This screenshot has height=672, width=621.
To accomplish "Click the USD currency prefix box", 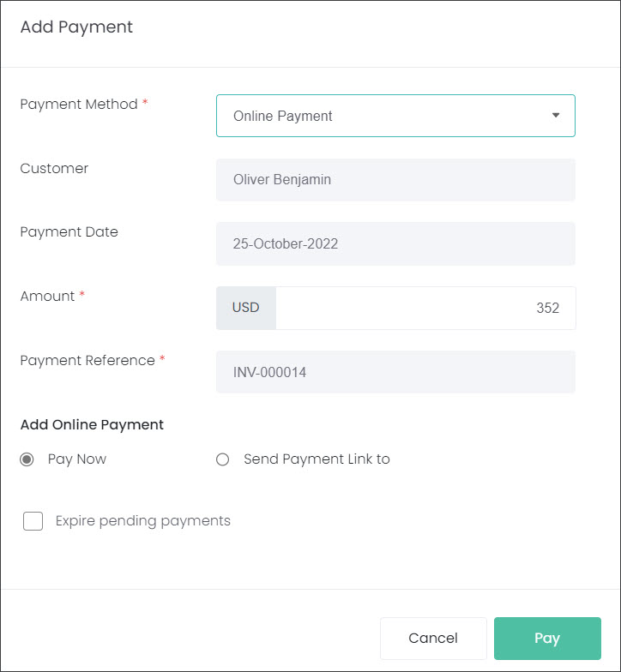I will point(245,308).
